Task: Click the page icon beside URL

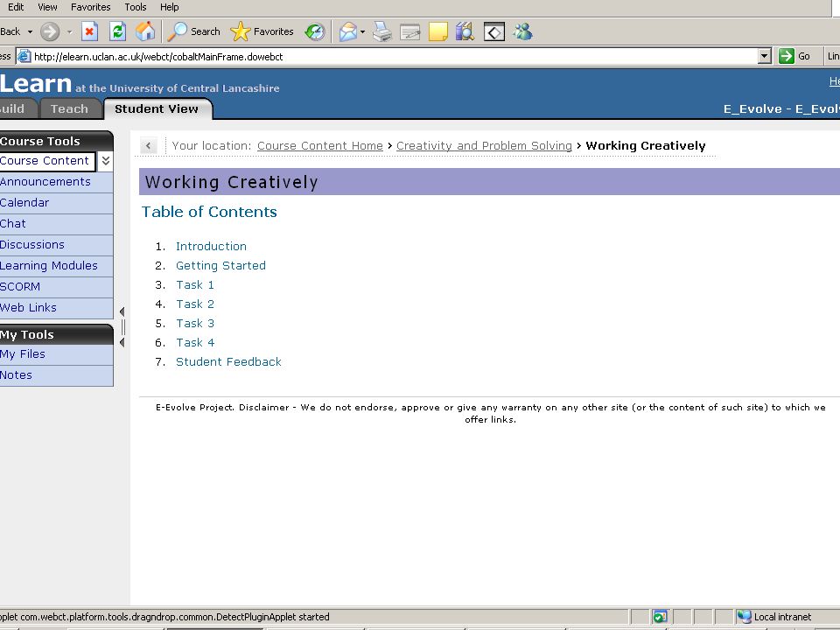Action: [24, 56]
